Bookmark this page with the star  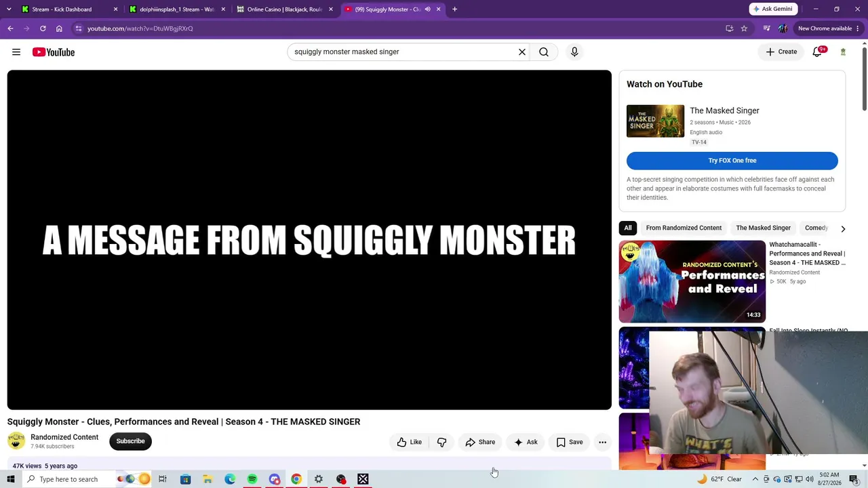(744, 28)
